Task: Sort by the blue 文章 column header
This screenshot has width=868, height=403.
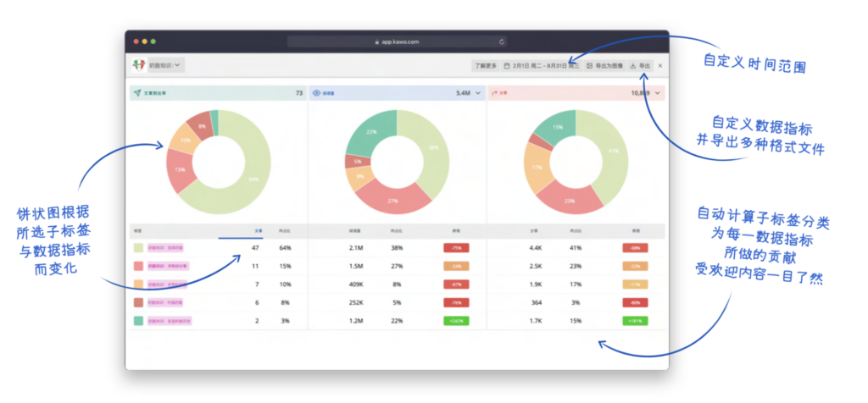Action: [258, 230]
